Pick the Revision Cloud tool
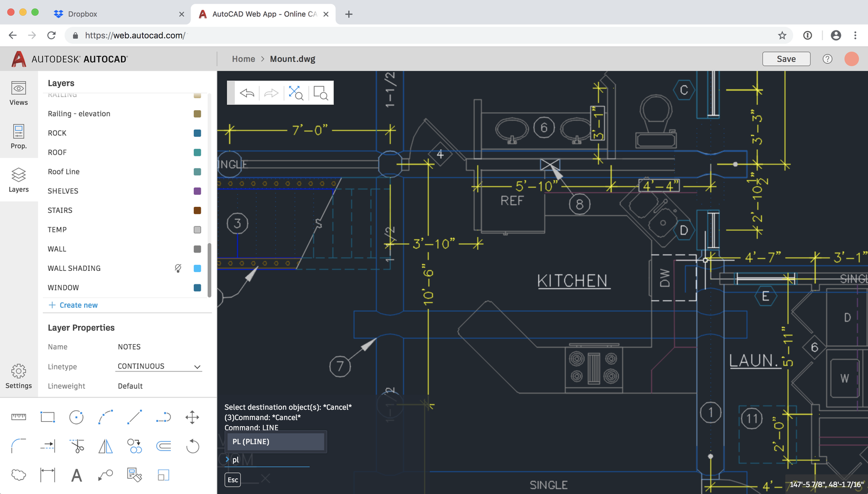The image size is (868, 494). point(18,476)
